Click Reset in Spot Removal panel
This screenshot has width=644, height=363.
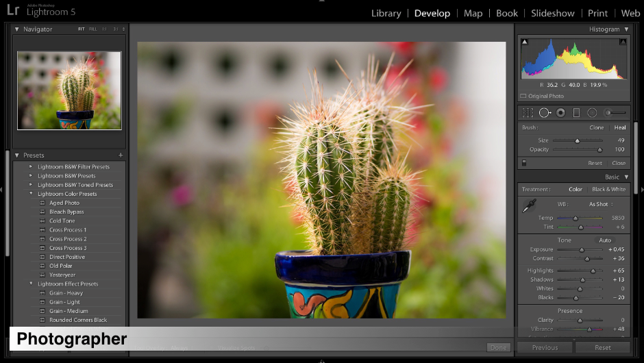595,163
